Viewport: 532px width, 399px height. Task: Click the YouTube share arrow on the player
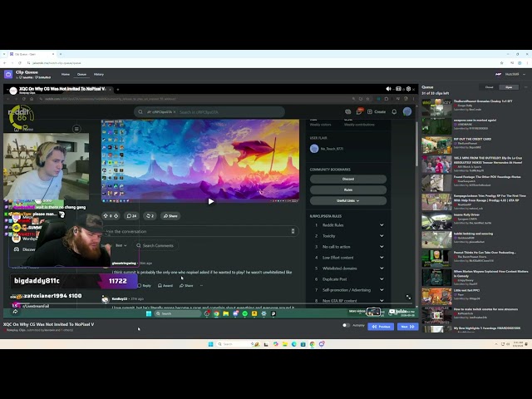tap(15, 312)
